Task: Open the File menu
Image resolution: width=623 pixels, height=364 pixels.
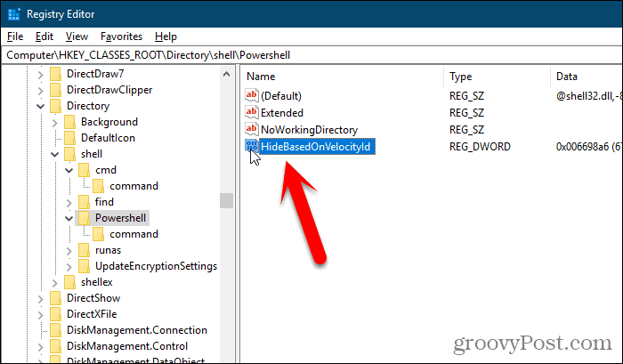Action: pos(15,36)
